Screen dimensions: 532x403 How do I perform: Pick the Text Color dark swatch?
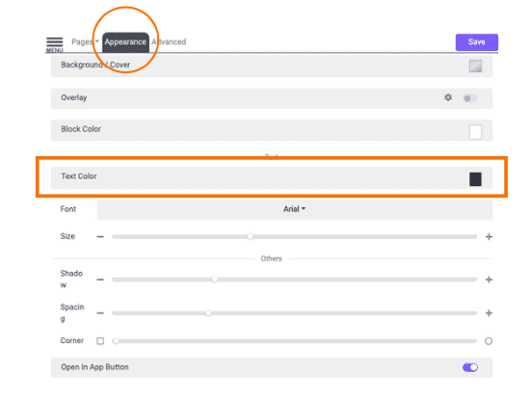[475, 179]
